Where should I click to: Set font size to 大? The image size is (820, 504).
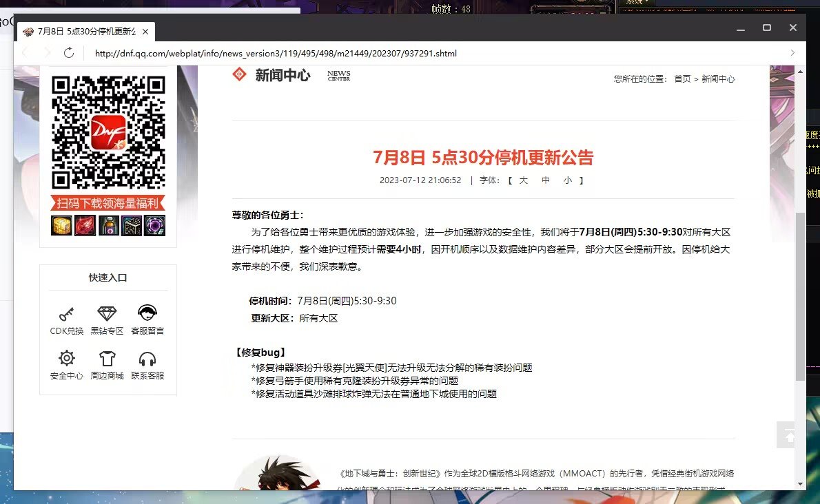click(x=524, y=180)
